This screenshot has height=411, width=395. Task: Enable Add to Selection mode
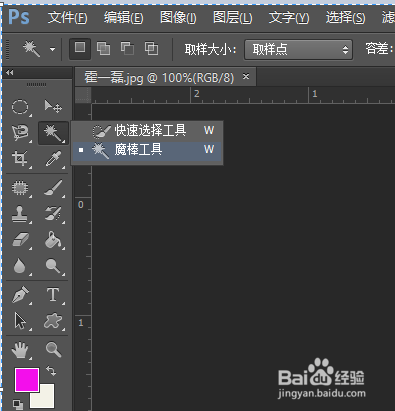tap(103, 49)
